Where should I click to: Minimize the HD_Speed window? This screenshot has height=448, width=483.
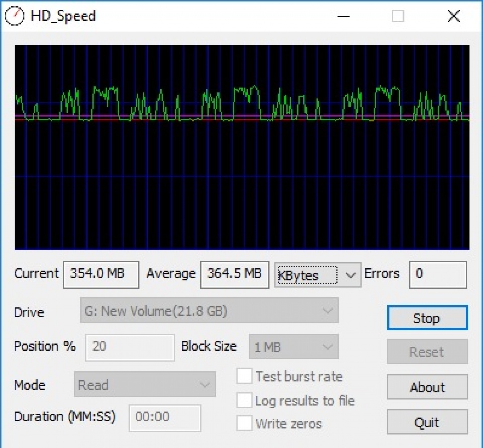tap(343, 16)
